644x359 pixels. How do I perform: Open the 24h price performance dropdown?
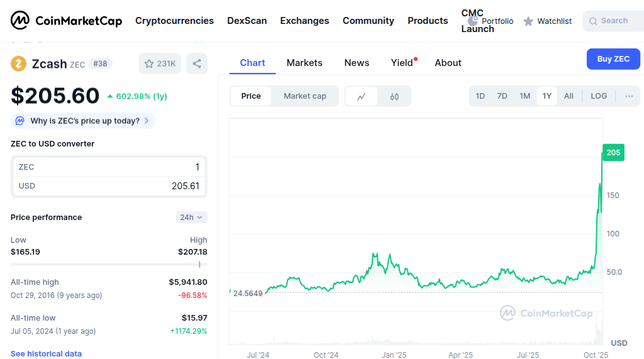[192, 218]
